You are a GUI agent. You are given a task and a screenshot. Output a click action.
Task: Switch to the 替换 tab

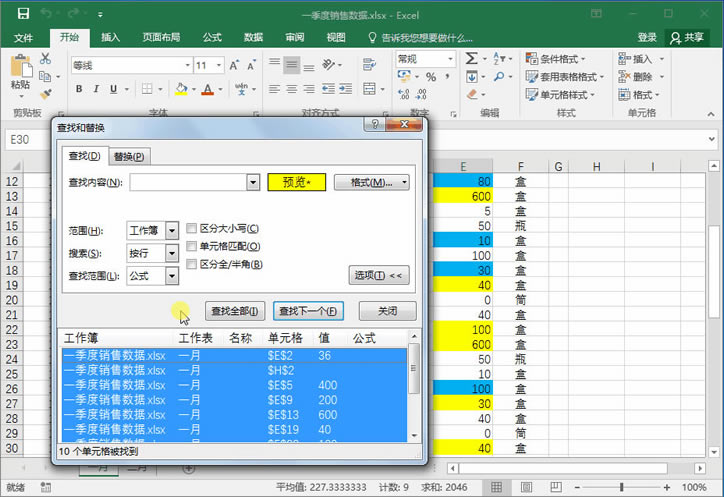(x=129, y=156)
